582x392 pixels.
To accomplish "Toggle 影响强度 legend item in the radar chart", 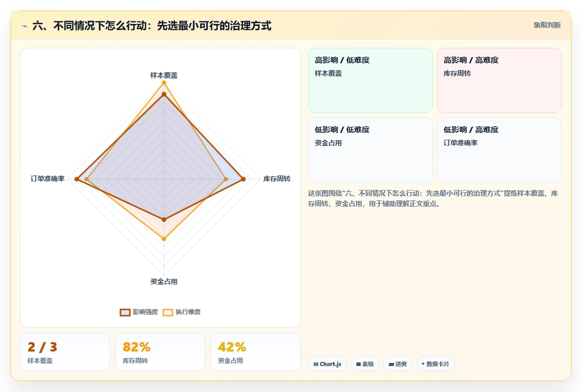I will (x=139, y=312).
